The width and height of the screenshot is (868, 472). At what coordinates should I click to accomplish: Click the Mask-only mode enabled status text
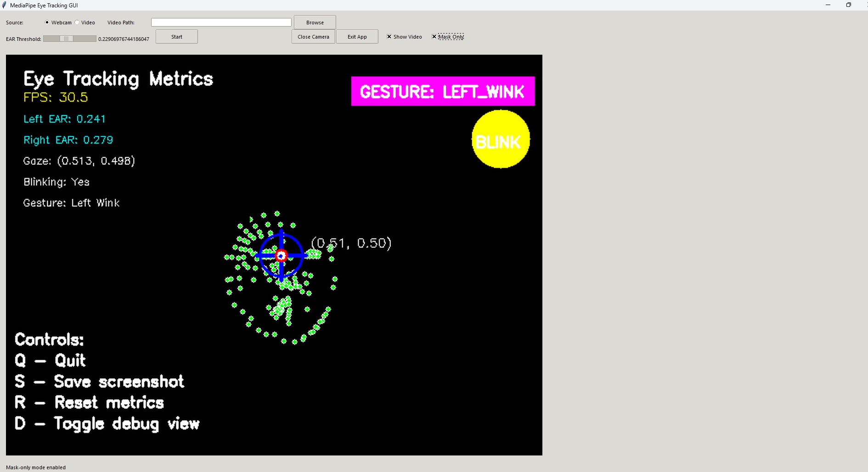coord(36,467)
